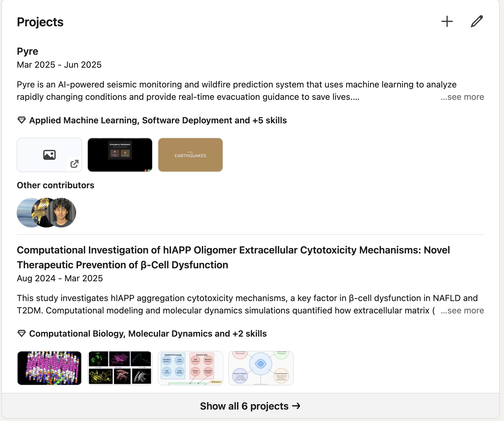Click the Pyre project title

(x=28, y=51)
